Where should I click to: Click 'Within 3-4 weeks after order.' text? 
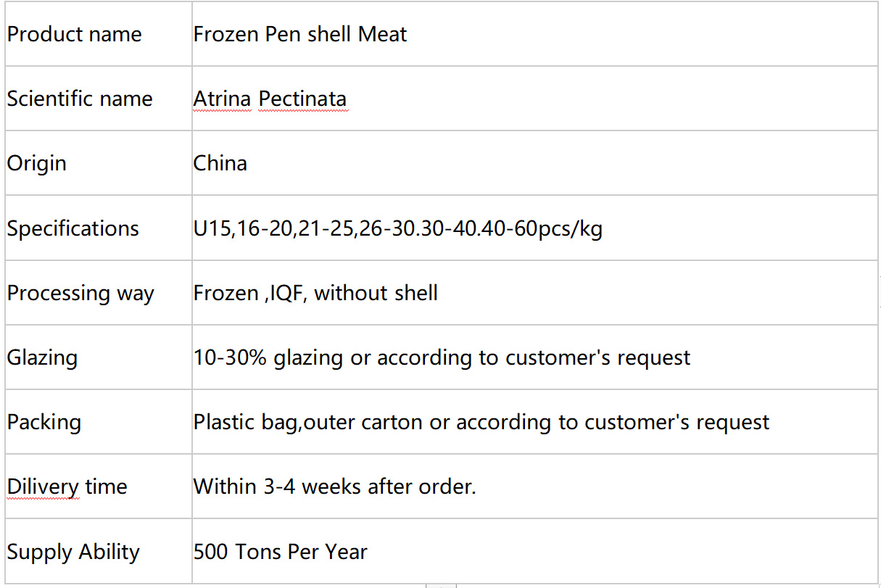[335, 486]
